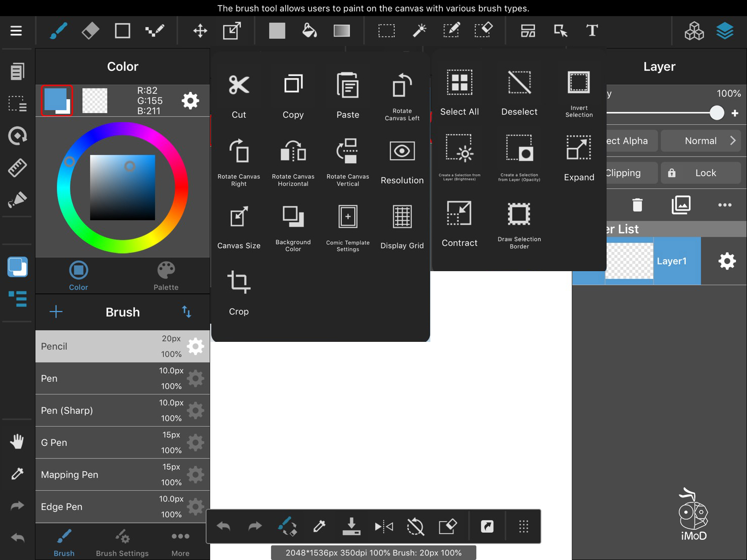Switch to the Palette tab
747x560 pixels.
(166, 276)
